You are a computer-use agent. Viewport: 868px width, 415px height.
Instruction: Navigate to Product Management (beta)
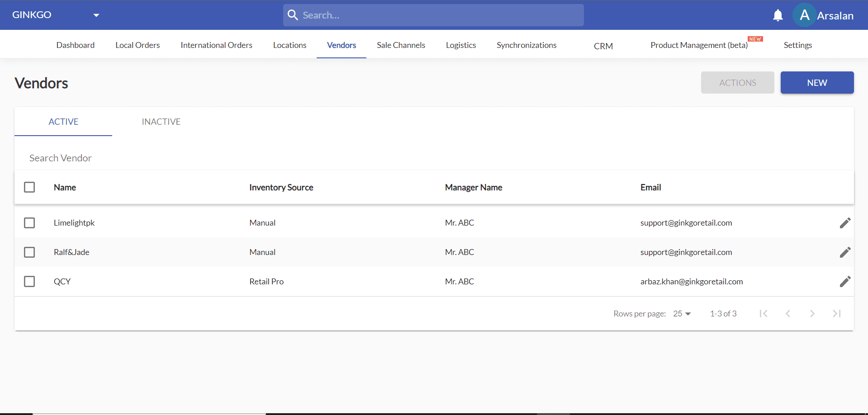(x=699, y=45)
